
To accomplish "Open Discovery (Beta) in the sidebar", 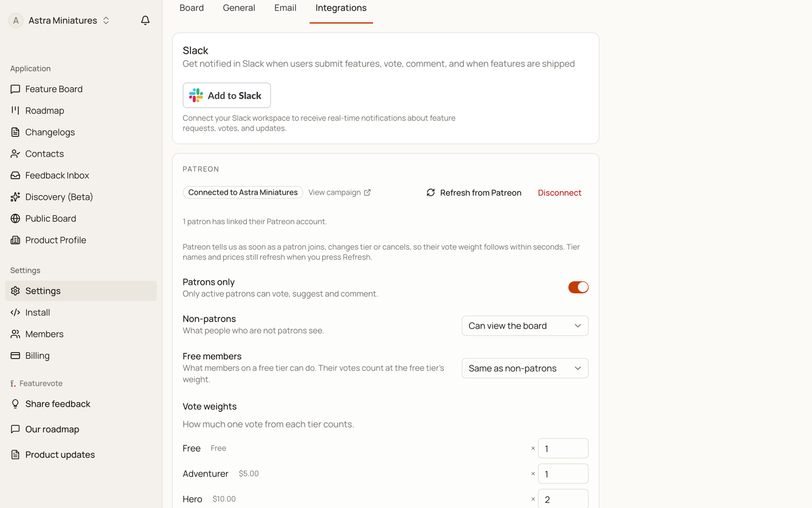I will coord(81,197).
